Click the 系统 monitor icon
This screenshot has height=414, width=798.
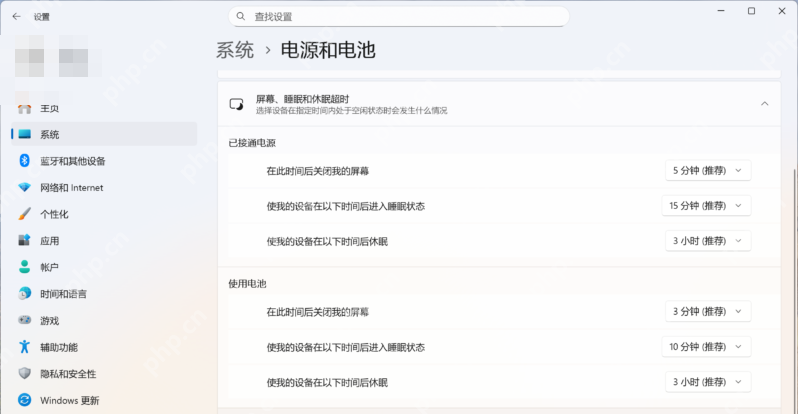[24, 134]
